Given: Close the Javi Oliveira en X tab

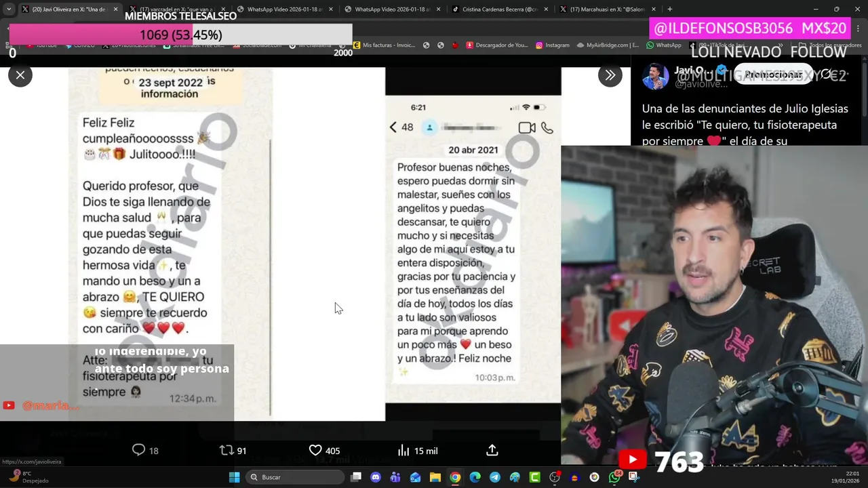Looking at the screenshot, I should point(115,9).
